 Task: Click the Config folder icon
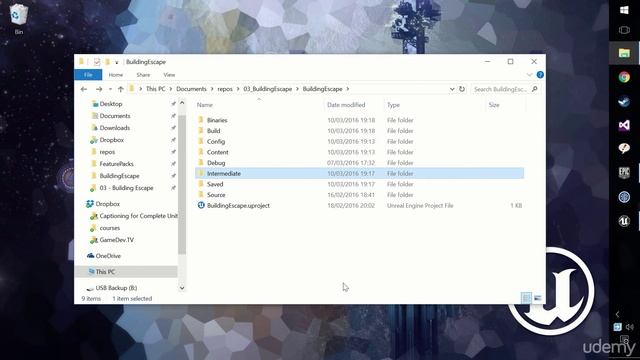click(201, 141)
